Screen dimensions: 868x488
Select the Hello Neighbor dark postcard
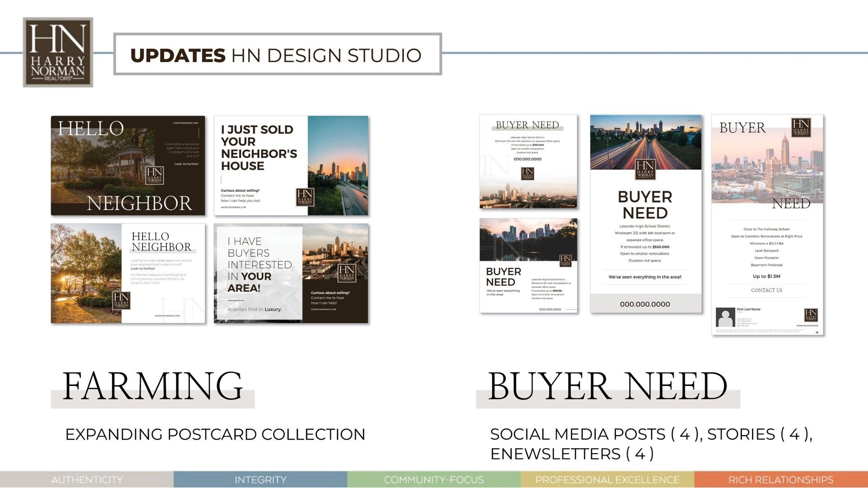[127, 165]
